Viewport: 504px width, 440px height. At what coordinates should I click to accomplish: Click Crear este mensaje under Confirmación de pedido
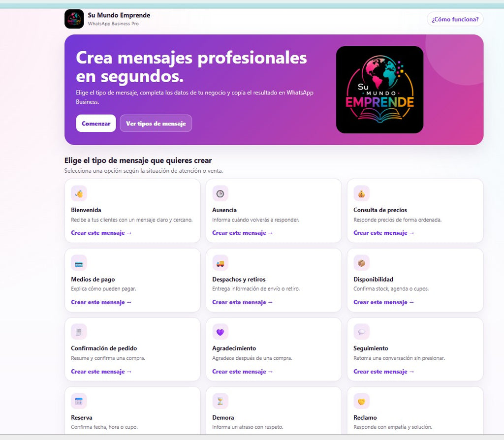(x=101, y=372)
